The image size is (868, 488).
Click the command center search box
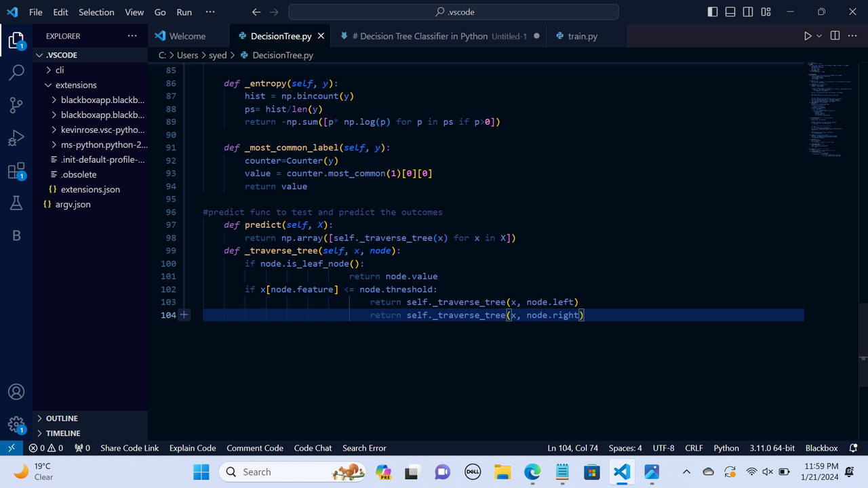tap(453, 12)
